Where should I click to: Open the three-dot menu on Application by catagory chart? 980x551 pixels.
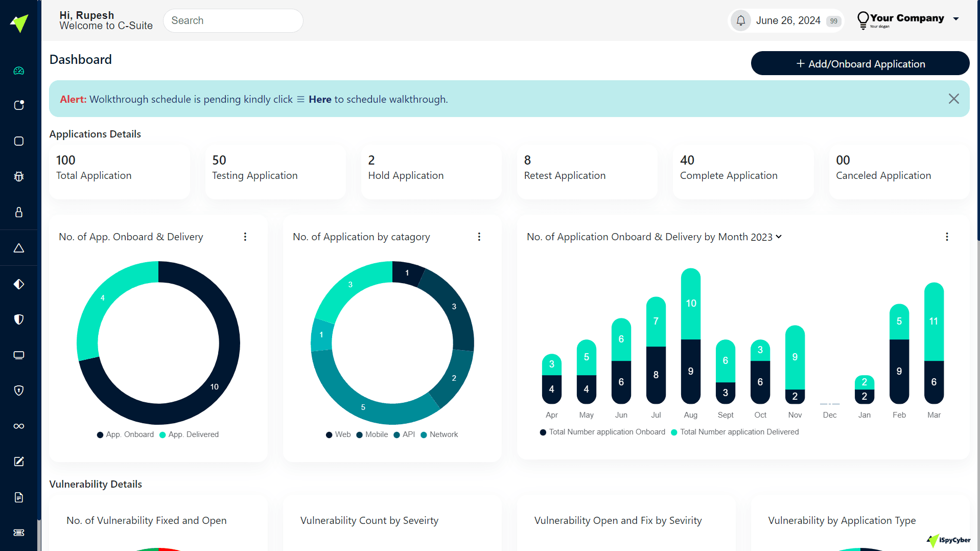(479, 237)
